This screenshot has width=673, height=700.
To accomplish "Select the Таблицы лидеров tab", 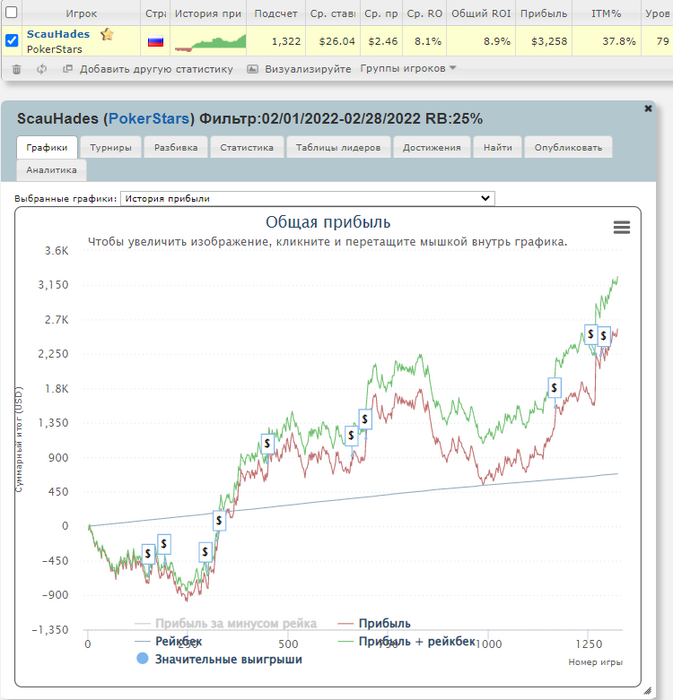I will [x=338, y=147].
